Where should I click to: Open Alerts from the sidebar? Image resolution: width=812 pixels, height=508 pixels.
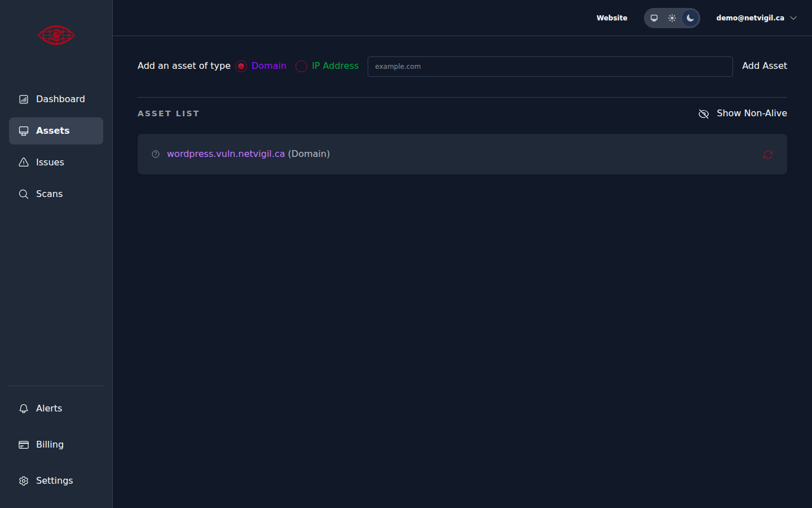tap(56, 409)
